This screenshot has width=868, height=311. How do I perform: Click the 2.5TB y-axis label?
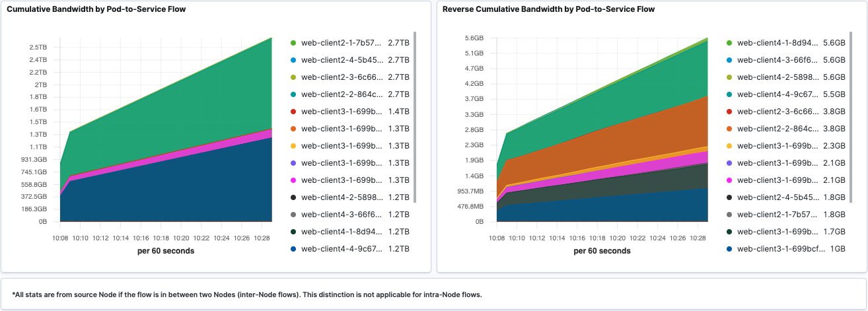[38, 48]
